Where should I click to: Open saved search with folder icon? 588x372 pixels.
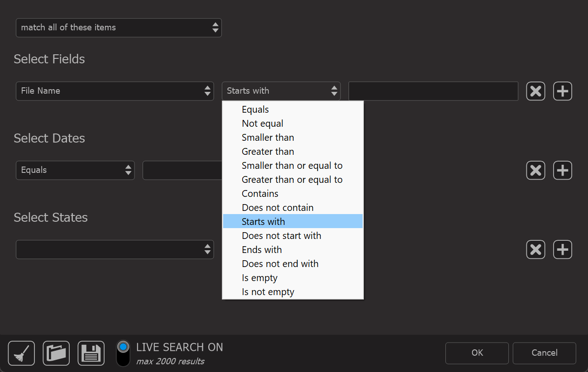(56, 353)
